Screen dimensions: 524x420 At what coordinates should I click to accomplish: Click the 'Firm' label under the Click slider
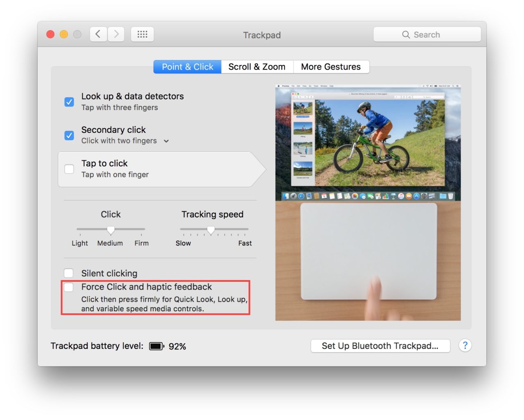[142, 243]
